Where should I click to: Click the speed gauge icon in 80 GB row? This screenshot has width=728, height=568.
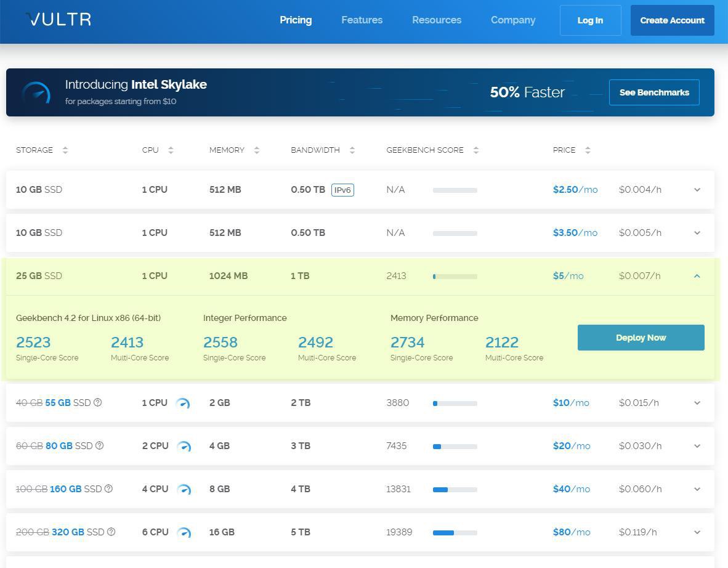click(184, 446)
